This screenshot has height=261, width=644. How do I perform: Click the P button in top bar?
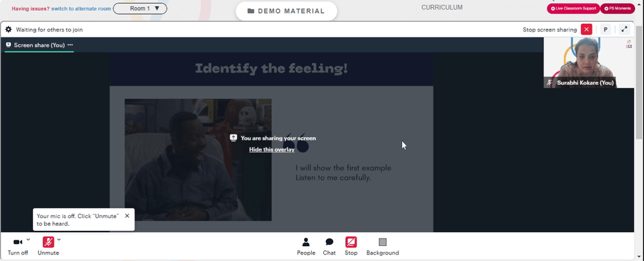605,30
